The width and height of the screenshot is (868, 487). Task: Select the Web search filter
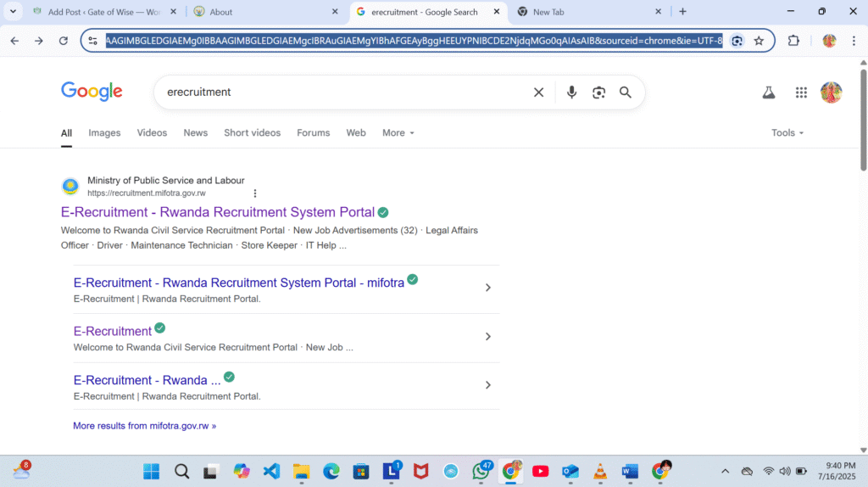click(356, 133)
